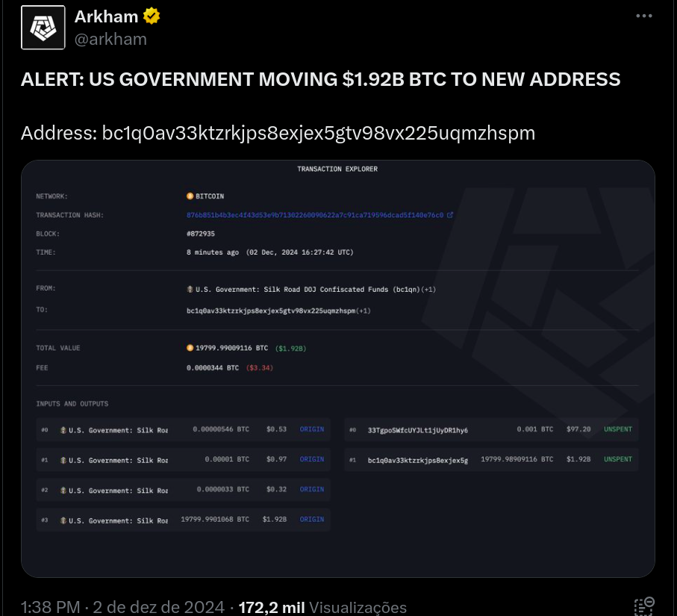Click UNSPENT status on output #1
The height and width of the screenshot is (616, 677).
[618, 459]
